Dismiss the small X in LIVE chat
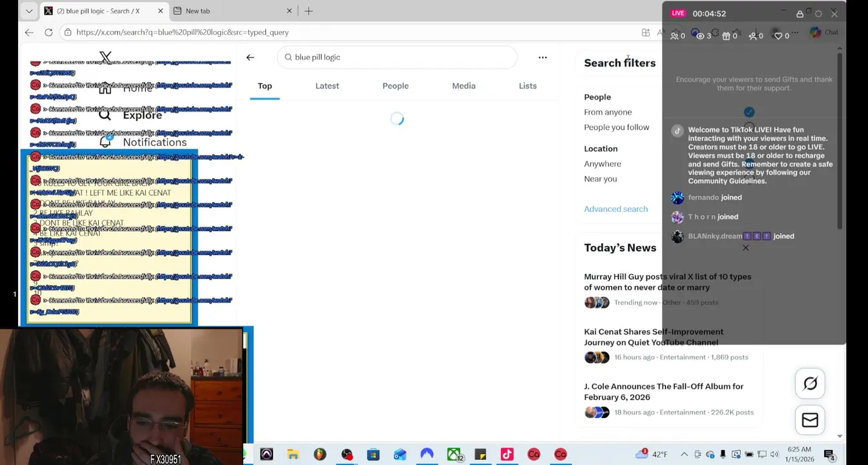 [745, 248]
